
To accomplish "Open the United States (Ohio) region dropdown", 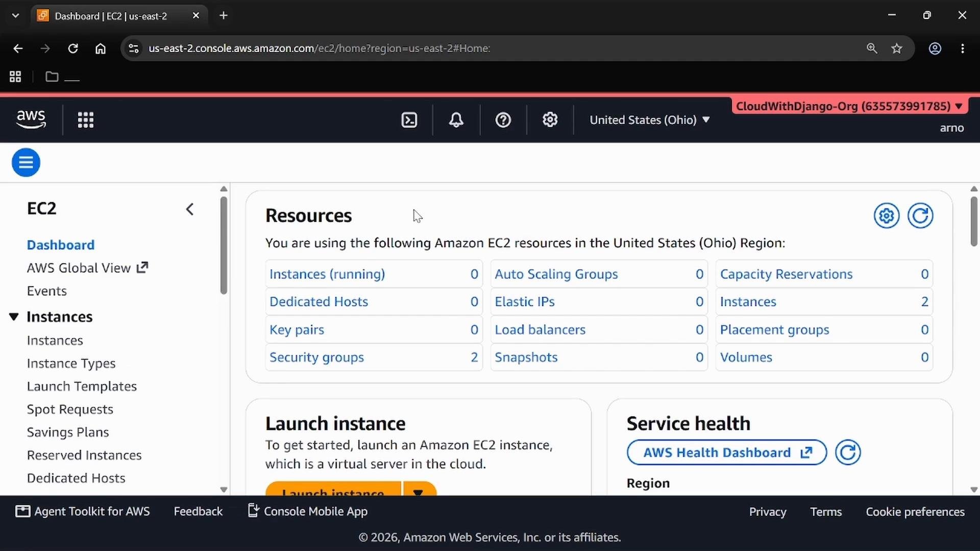I will tap(649, 120).
